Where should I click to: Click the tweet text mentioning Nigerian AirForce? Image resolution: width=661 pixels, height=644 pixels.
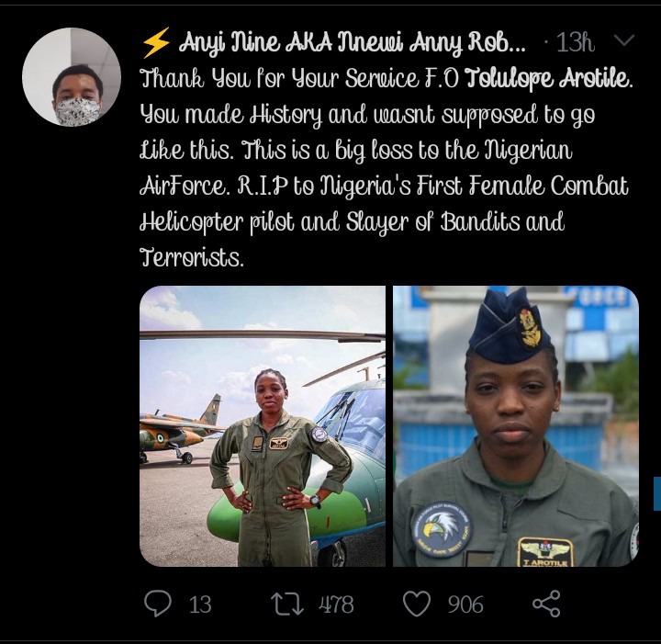tap(386, 167)
